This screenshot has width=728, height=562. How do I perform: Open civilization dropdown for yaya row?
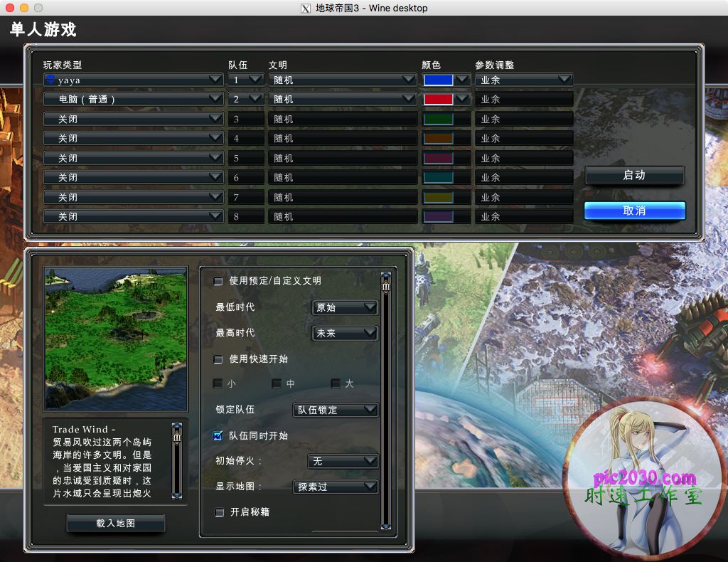click(x=343, y=80)
